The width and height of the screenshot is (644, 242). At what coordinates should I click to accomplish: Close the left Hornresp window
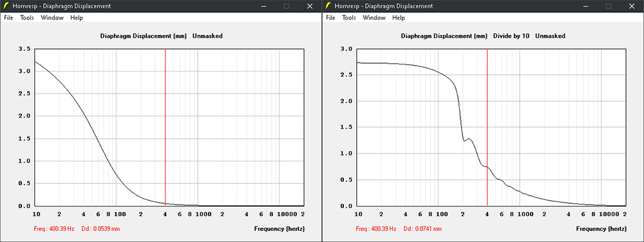click(x=310, y=6)
